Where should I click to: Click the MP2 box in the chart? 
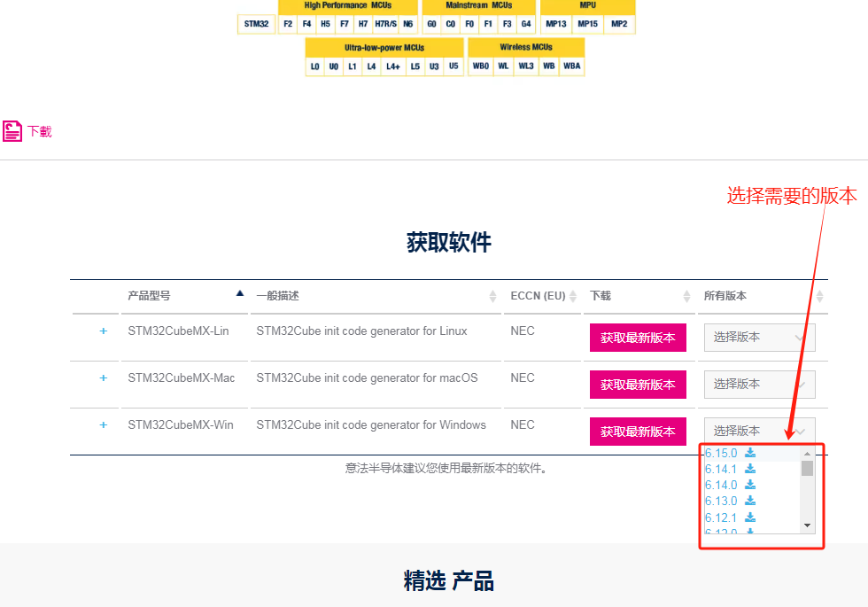(619, 24)
